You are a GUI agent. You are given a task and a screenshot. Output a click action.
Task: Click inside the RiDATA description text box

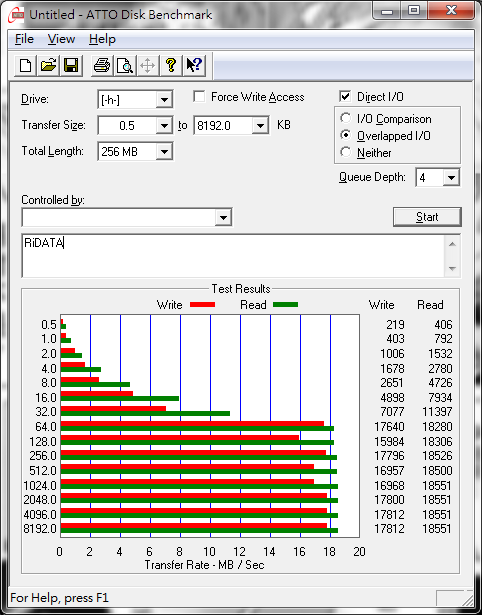(x=233, y=256)
